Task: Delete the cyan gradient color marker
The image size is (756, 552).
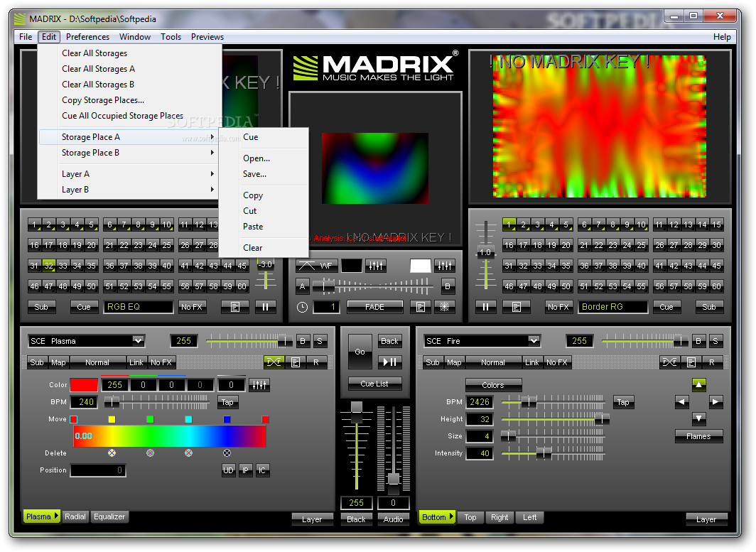Action: (188, 453)
